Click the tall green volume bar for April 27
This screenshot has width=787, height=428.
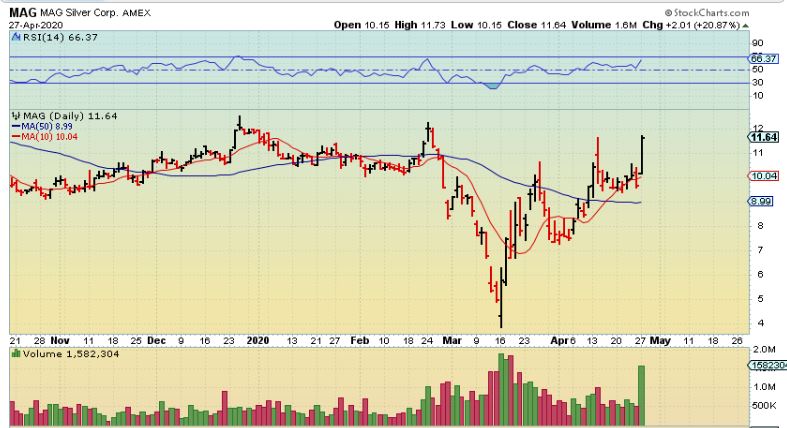[x=641, y=396]
